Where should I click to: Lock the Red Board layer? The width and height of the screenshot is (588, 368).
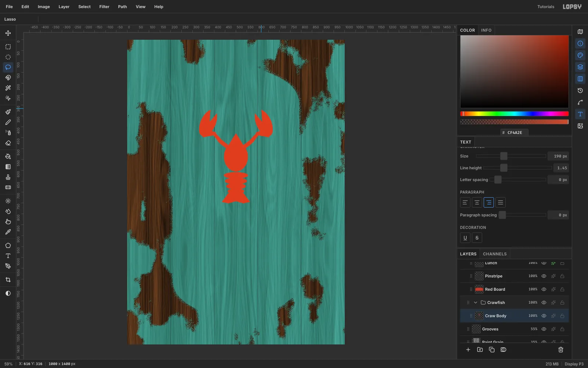[x=562, y=289]
